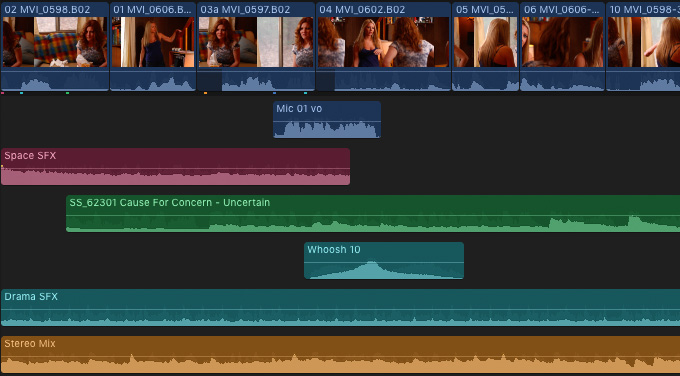The image size is (680, 376).
Task: Click the pink marker below the first clip
Action: [x=3, y=93]
